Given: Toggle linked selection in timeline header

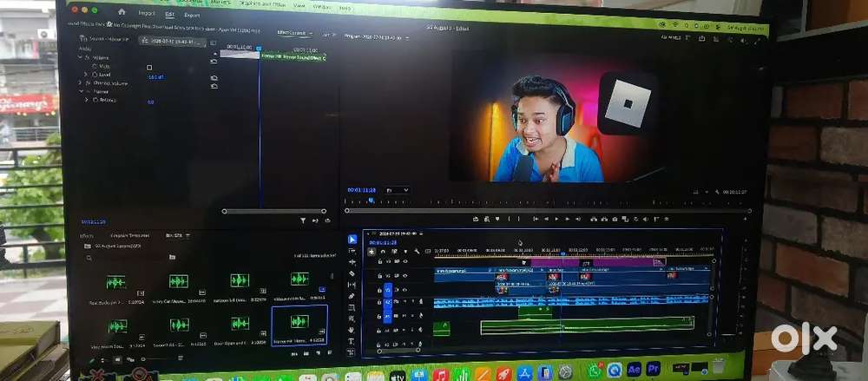Looking at the screenshot, I should tap(394, 252).
